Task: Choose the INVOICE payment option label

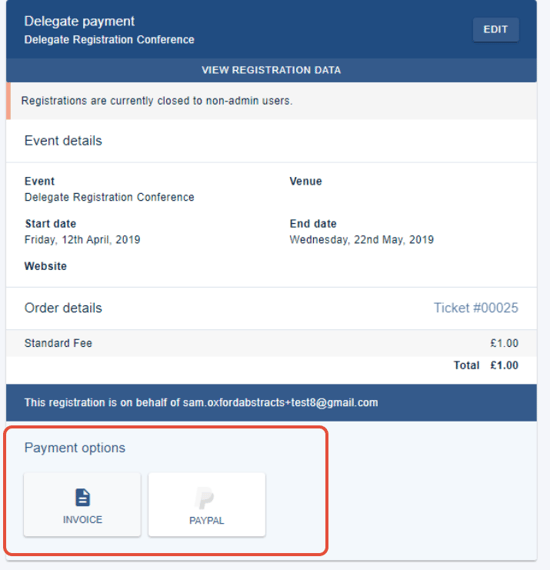Action: [83, 520]
